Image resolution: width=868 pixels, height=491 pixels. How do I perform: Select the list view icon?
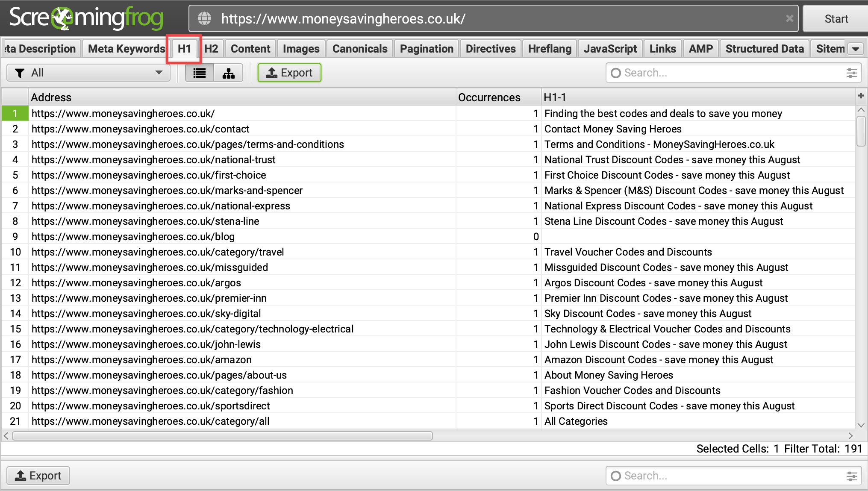pyautogui.click(x=199, y=73)
